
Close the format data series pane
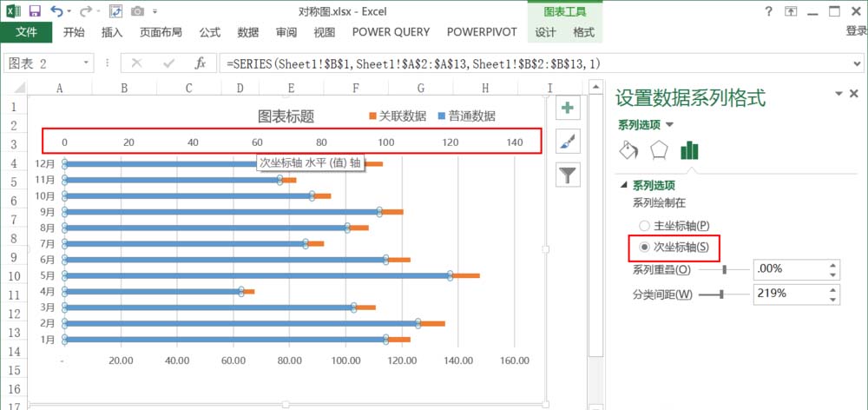pyautogui.click(x=854, y=94)
